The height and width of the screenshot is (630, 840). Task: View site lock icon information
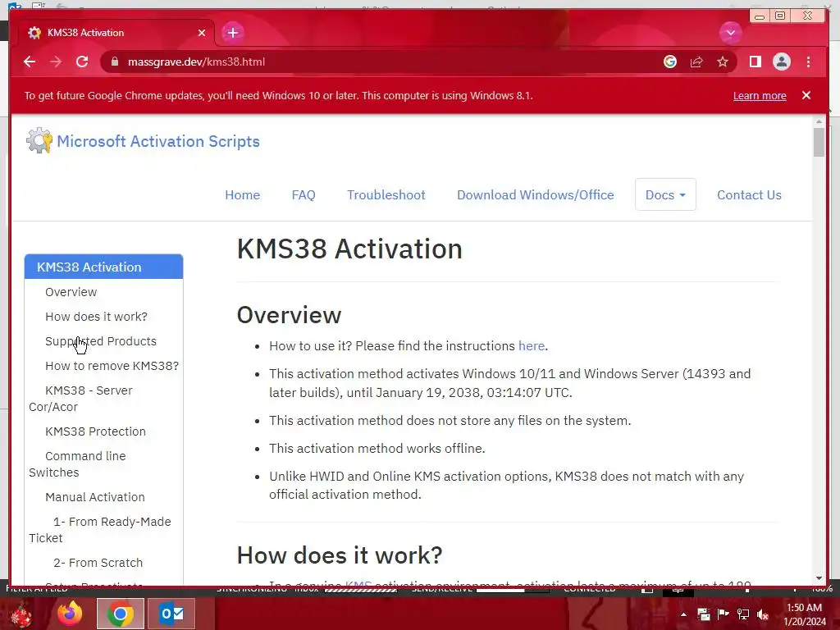pyautogui.click(x=114, y=62)
